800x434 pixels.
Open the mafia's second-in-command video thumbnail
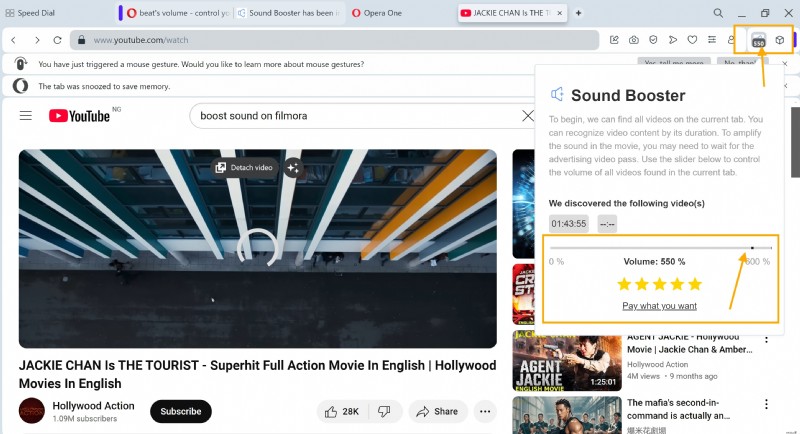point(567,415)
